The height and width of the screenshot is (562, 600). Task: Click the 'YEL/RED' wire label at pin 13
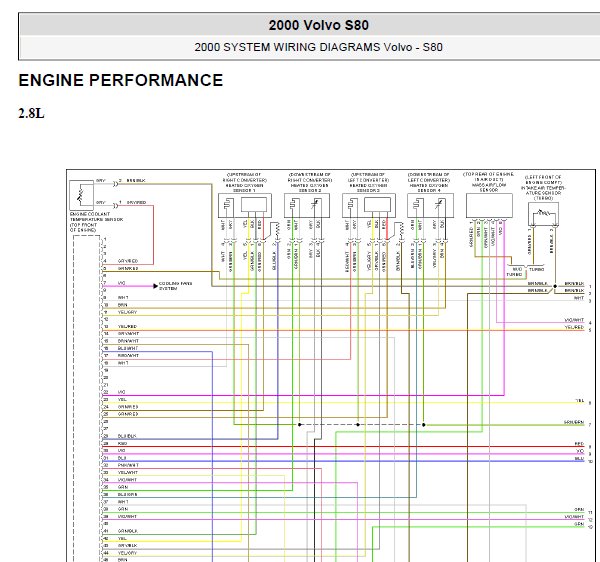tap(127, 327)
